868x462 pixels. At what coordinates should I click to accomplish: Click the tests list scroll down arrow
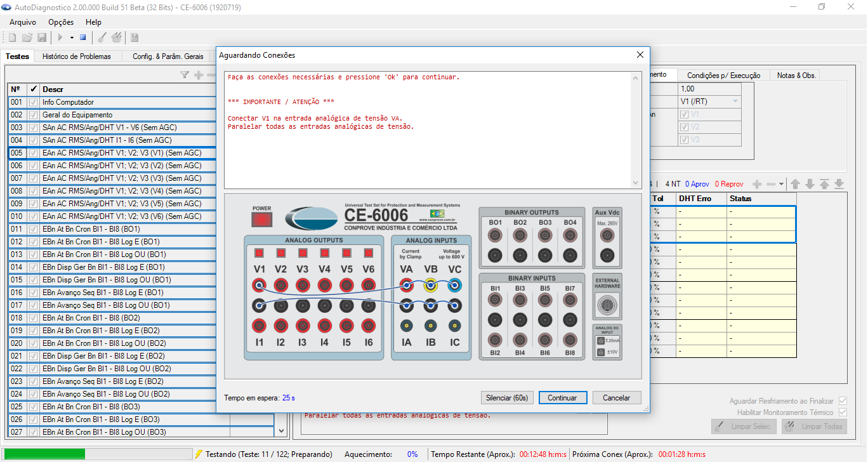(x=282, y=430)
